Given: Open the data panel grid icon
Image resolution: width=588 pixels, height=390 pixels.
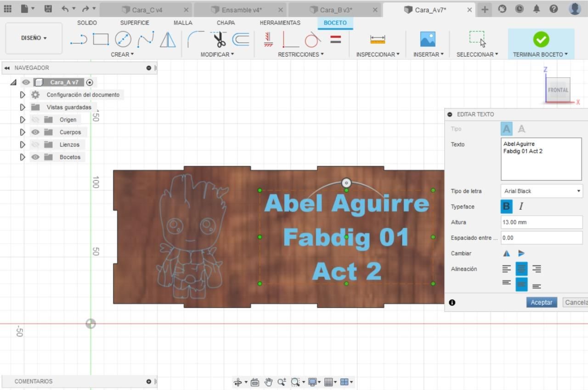Looking at the screenshot, I should pyautogui.click(x=8, y=9).
